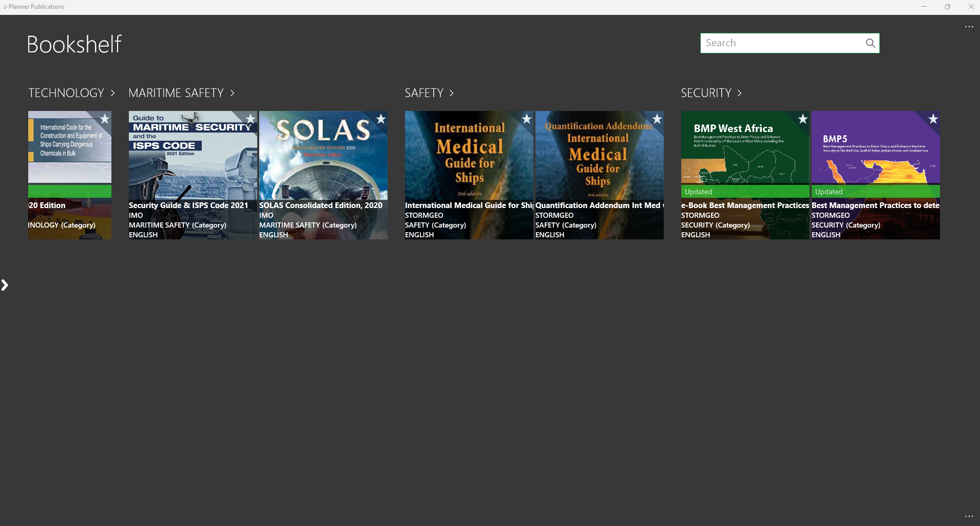Open the SECURITY category header
This screenshot has height=526, width=980.
(706, 93)
